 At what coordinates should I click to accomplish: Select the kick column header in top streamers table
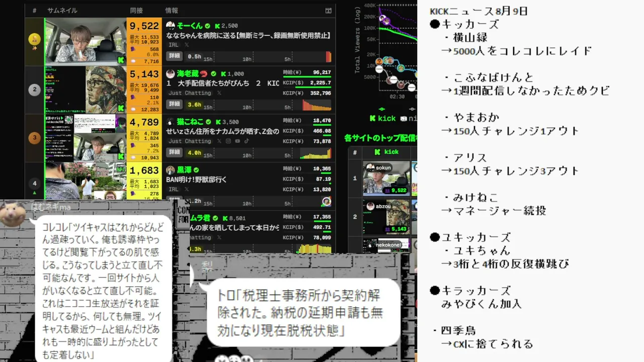click(x=387, y=152)
